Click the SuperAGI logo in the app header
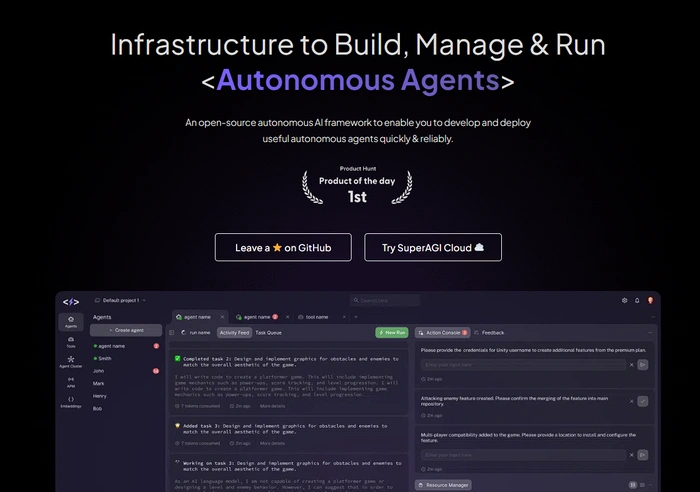Image resolution: width=700 pixels, height=492 pixels. [x=71, y=302]
